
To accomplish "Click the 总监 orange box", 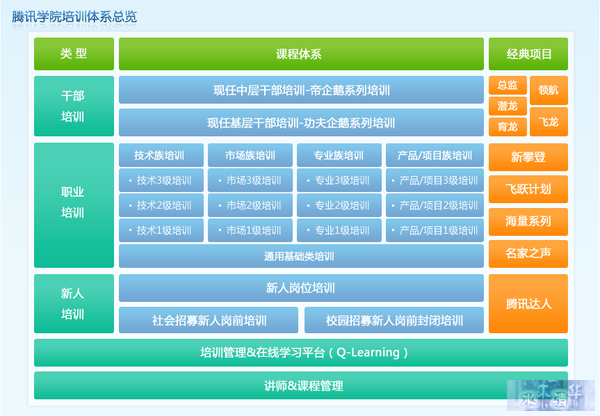I will point(508,85).
